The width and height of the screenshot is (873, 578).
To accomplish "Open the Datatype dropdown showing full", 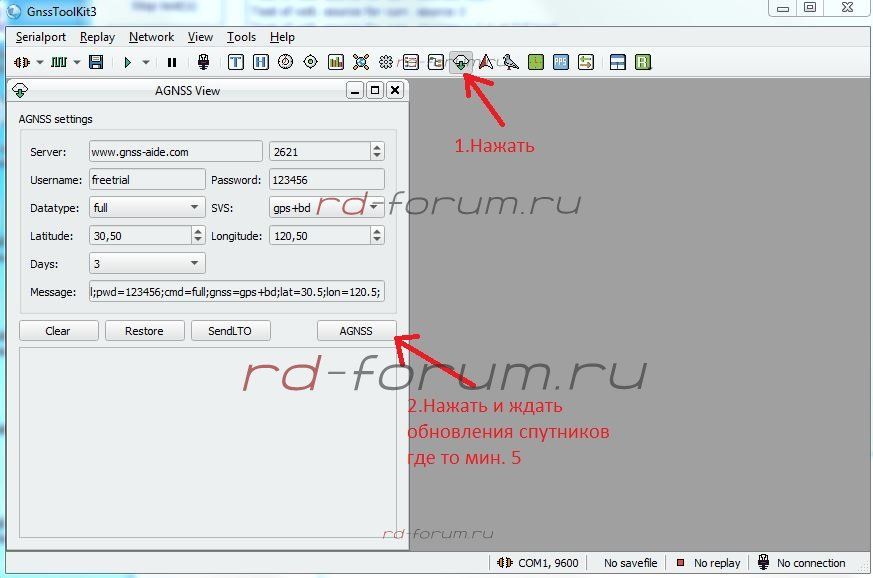I will click(x=147, y=208).
